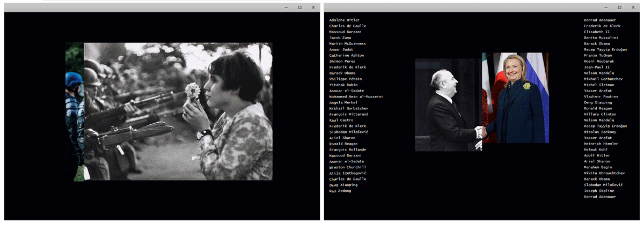
Task: Select Catherine Ashton from the names
Action: 347,55
